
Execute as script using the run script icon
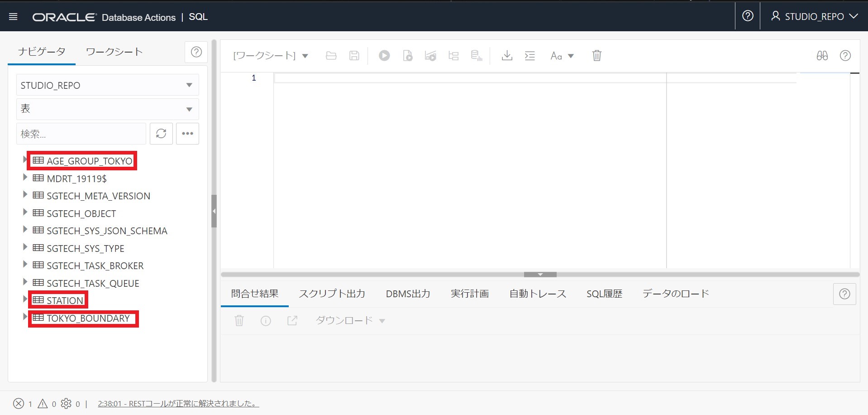coord(408,55)
